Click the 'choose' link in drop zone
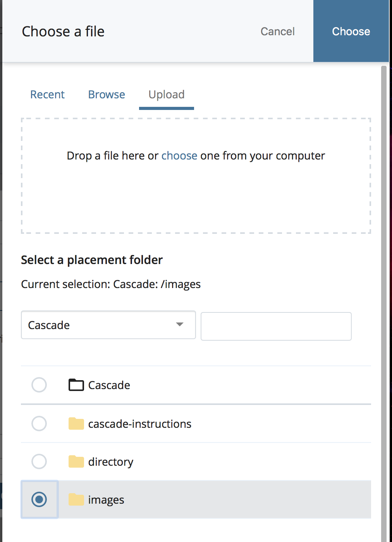This screenshot has height=542, width=392. tap(179, 156)
